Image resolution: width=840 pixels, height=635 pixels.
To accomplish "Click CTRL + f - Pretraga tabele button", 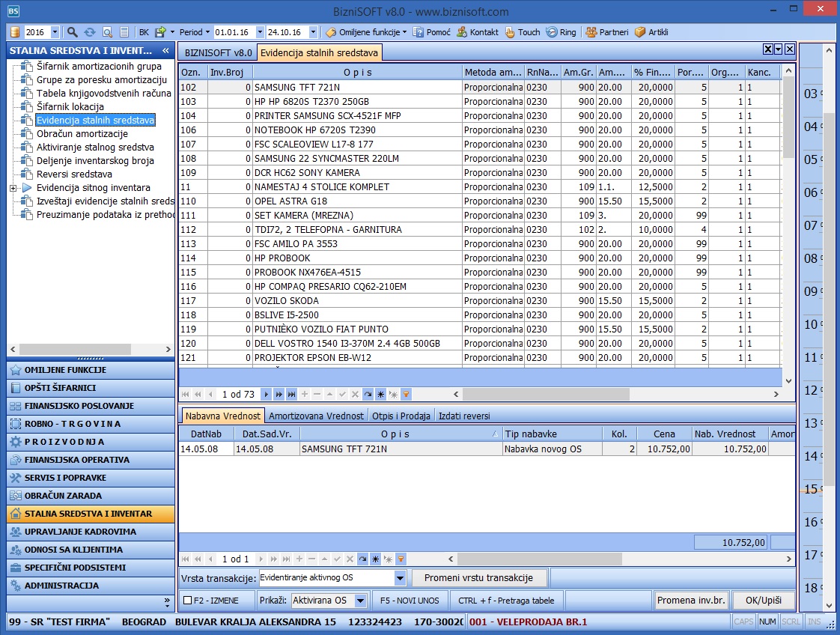I will [x=506, y=601].
